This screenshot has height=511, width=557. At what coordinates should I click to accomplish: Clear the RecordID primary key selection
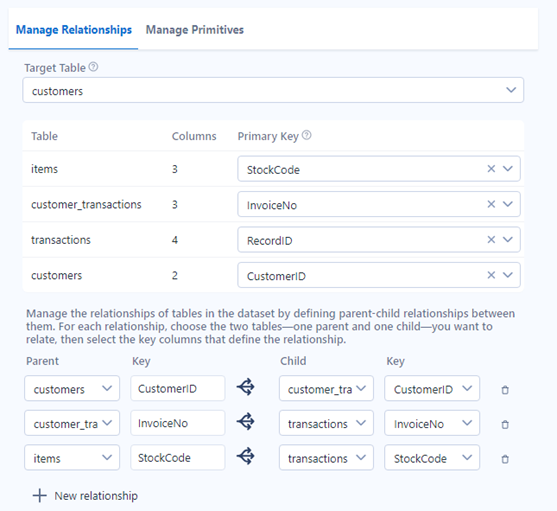click(491, 240)
